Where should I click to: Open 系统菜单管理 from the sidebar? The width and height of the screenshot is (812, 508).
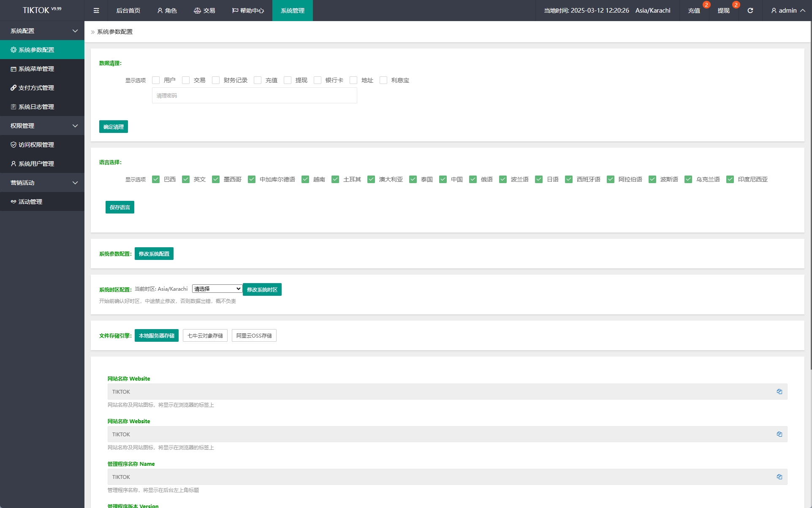[x=36, y=69]
